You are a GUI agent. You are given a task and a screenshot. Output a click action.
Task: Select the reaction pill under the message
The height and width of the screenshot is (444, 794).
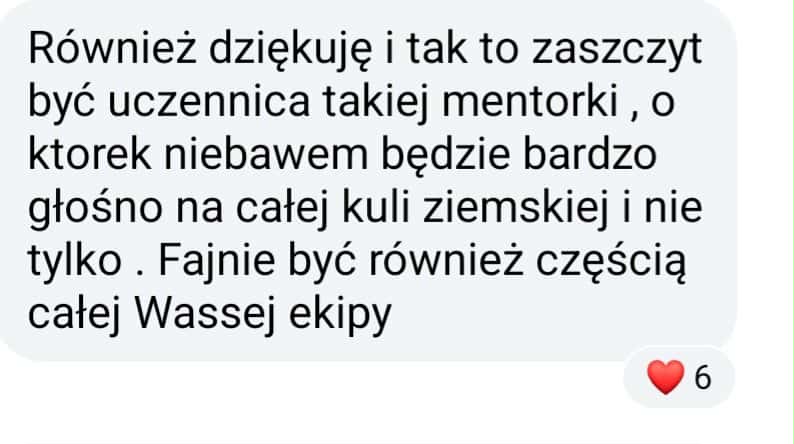pyautogui.click(x=679, y=377)
